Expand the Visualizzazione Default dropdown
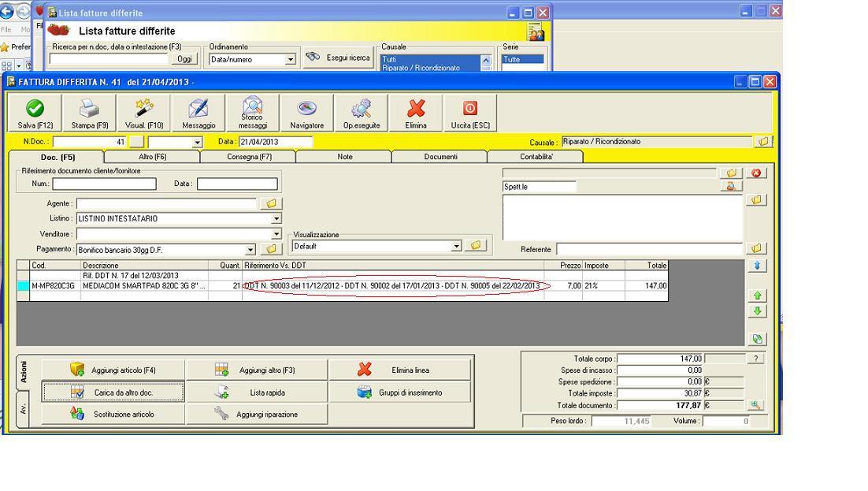The image size is (868, 491). pos(456,246)
